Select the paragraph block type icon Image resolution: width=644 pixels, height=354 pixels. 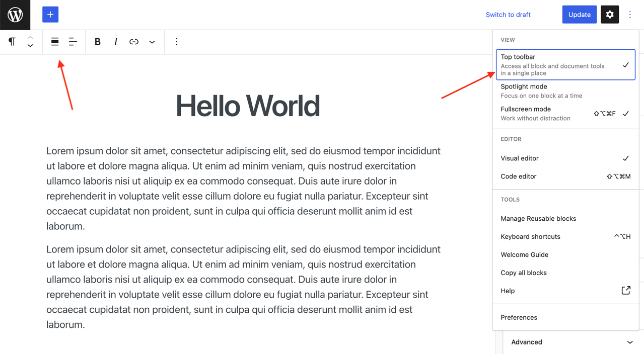(x=11, y=42)
